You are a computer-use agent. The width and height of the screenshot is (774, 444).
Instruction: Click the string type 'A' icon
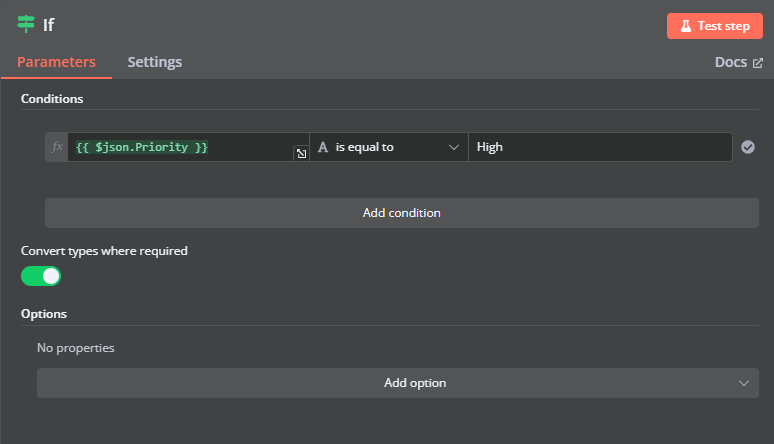coord(323,147)
